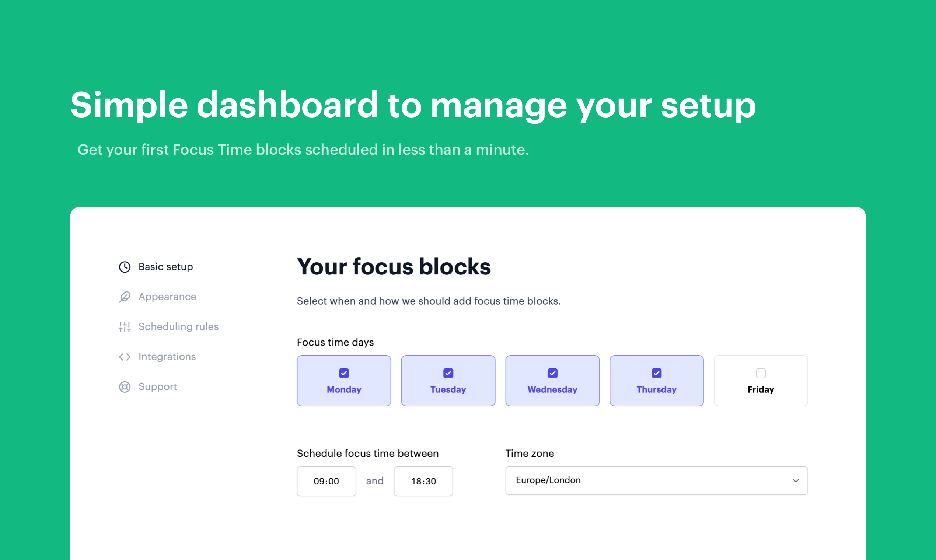Go to Scheduling rules section

click(x=178, y=327)
